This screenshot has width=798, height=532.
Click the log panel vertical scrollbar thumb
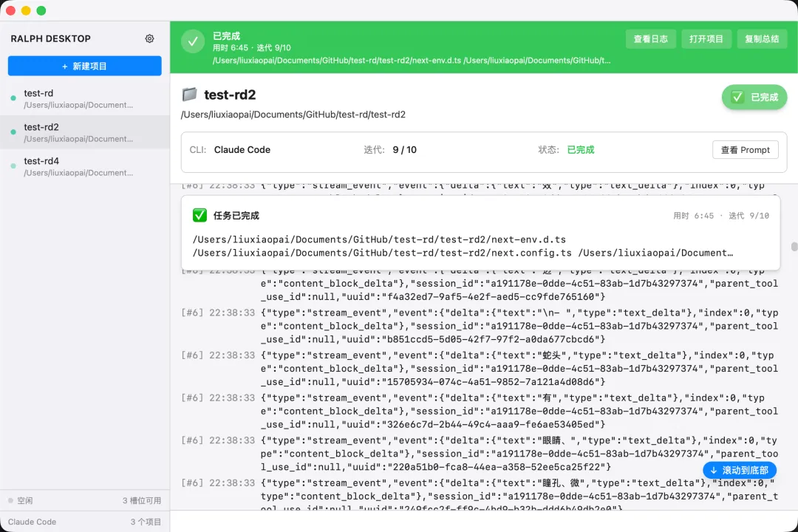tap(794, 247)
